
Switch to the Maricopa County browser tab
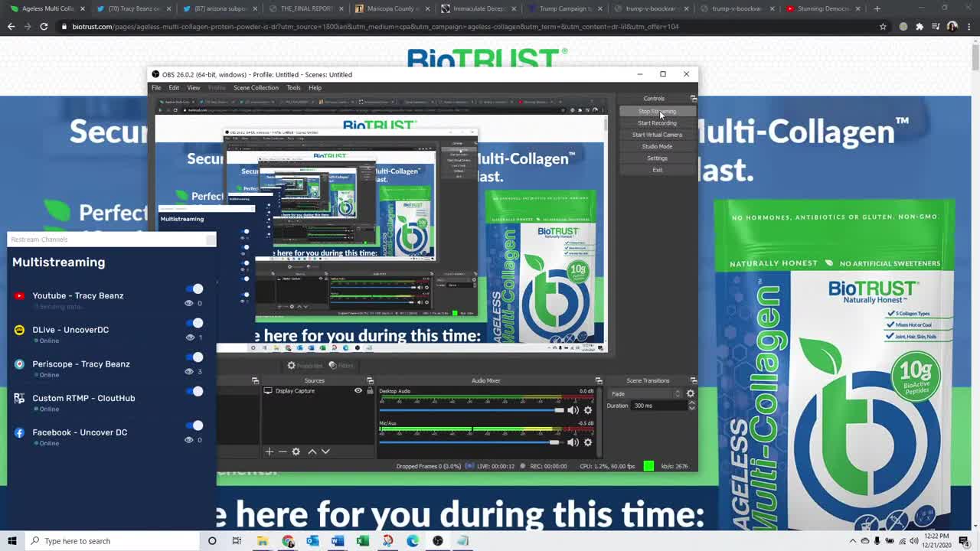[x=391, y=8]
